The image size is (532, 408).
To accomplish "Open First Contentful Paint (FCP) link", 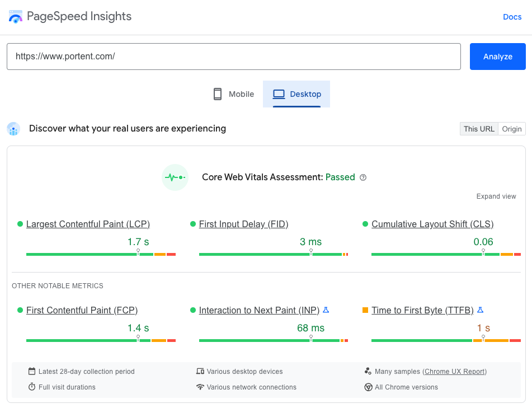I will pyautogui.click(x=82, y=310).
